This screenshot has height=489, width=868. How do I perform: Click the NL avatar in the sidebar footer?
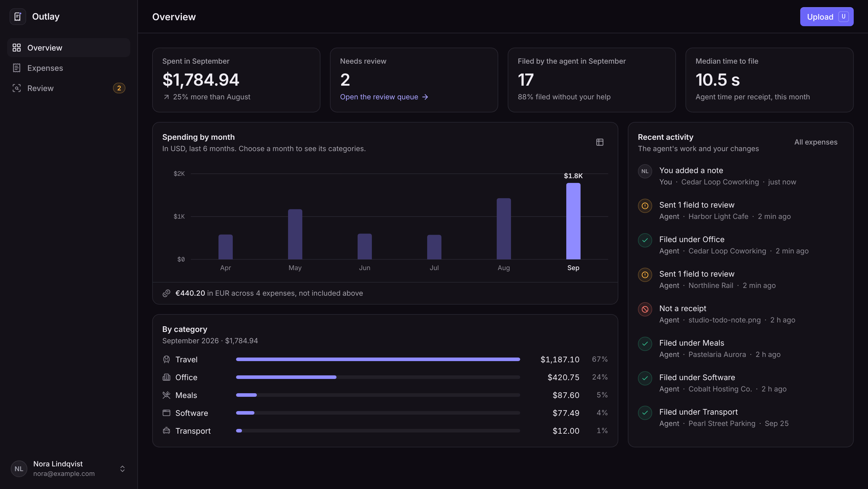click(19, 469)
